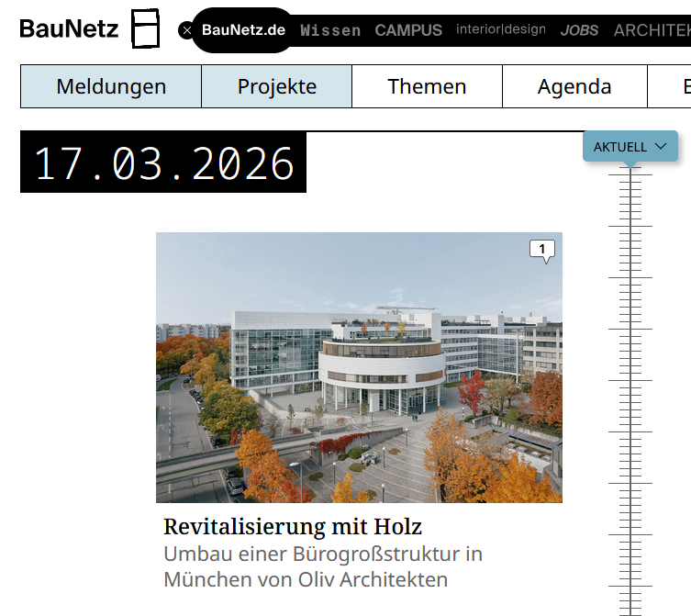The width and height of the screenshot is (691, 616).
Task: Go to the CAMPUS portal
Action: 408,30
